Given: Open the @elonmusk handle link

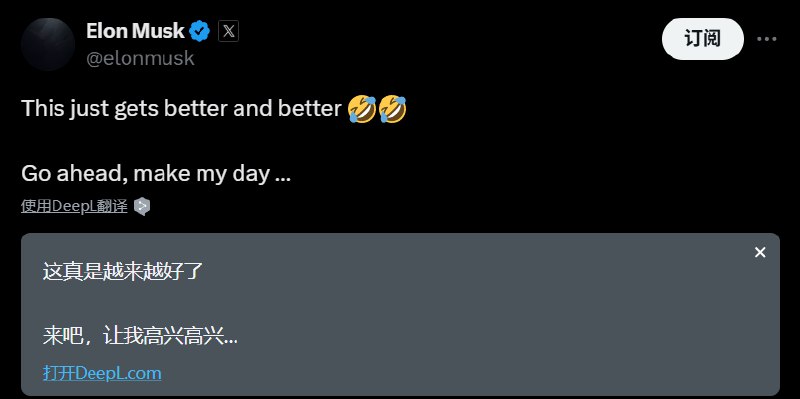Looking at the screenshot, I should (x=140, y=58).
